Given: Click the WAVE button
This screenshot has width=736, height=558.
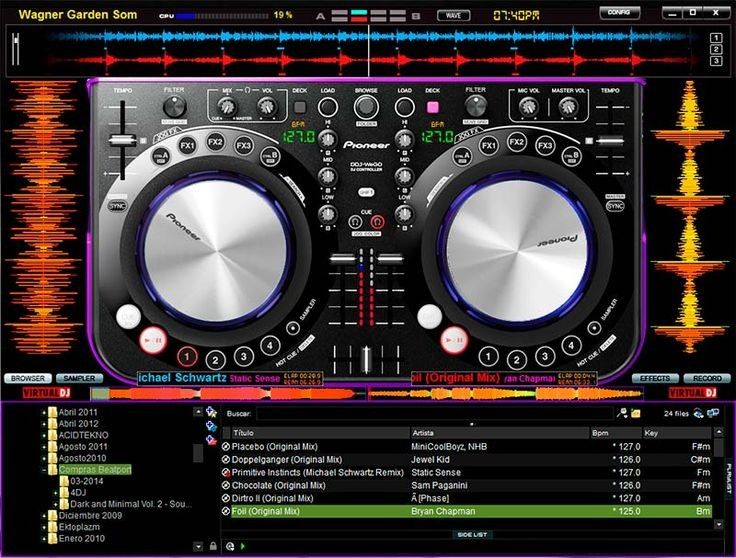Looking at the screenshot, I should [x=453, y=15].
